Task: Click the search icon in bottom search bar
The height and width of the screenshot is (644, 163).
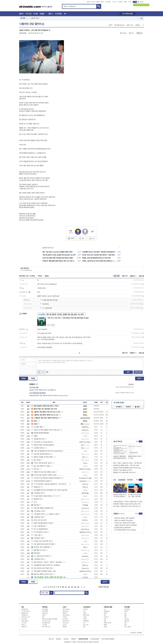Action: [x=87, y=593]
